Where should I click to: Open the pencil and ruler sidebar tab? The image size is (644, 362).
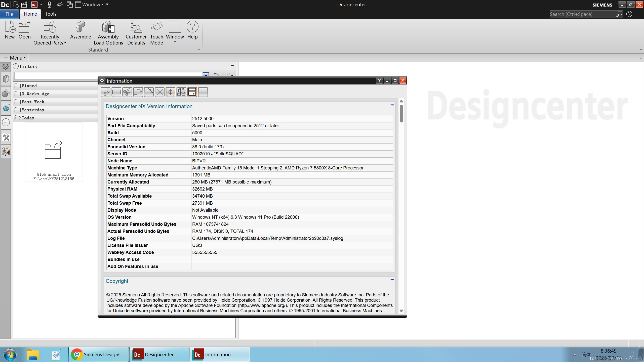coord(6,137)
